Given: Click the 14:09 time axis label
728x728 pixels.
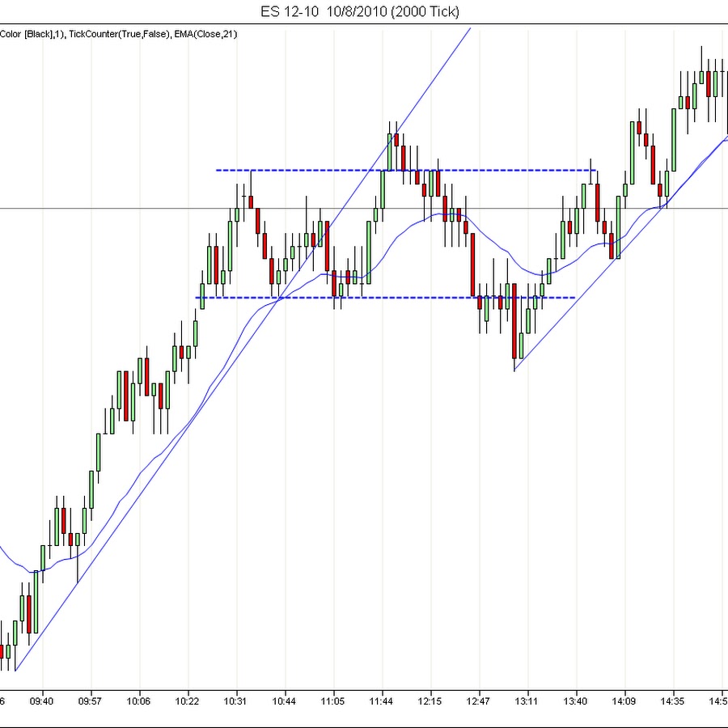Looking at the screenshot, I should (x=624, y=701).
